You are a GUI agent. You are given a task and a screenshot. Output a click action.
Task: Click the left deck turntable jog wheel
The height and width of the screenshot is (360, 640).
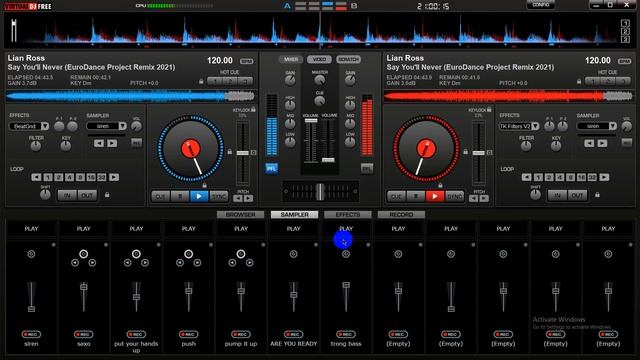(191, 148)
